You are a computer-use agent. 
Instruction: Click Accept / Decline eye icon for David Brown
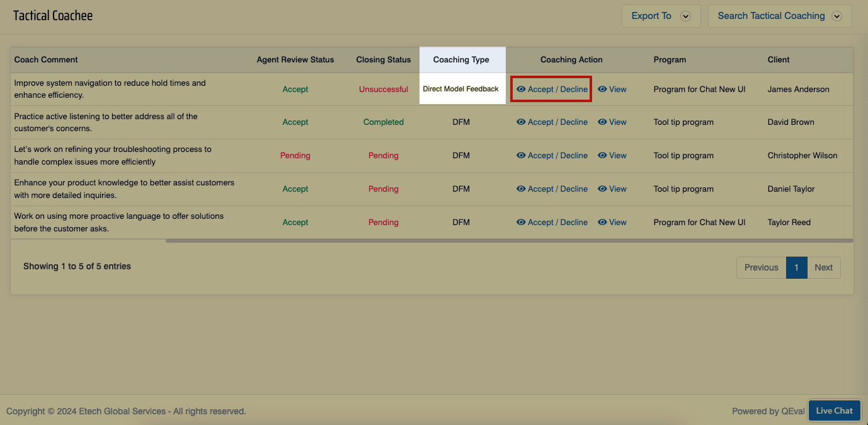coord(521,122)
